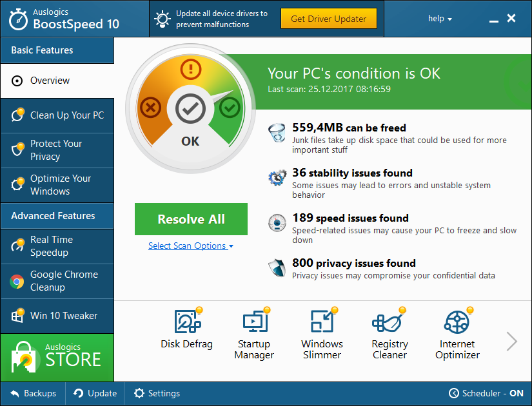Click the Advanced Features header

[x=57, y=216]
